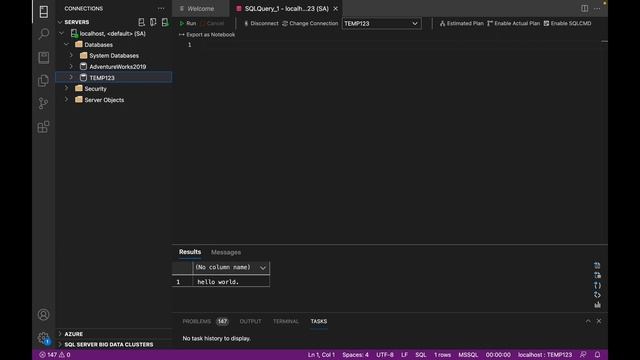
Task: Click Save as XML results icon
Action: coord(597,295)
